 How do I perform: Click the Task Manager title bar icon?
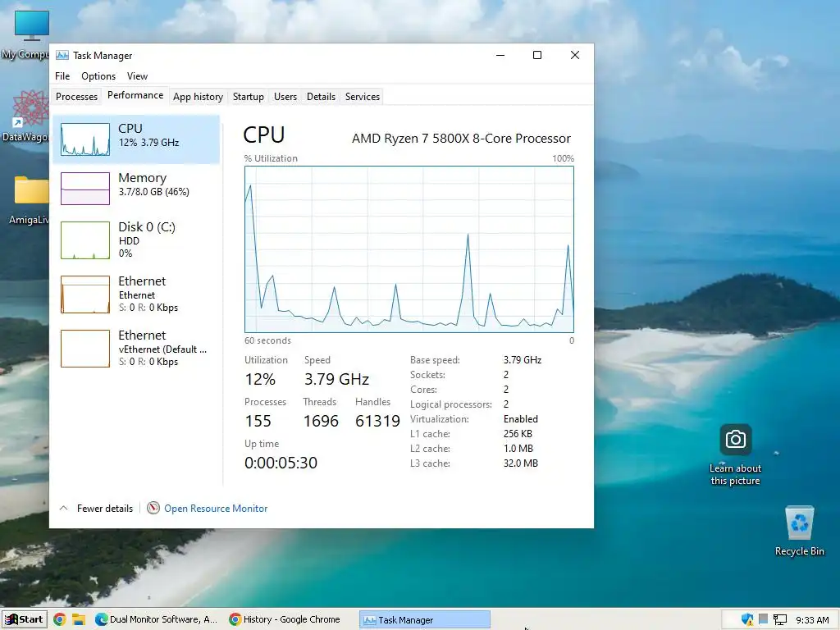[x=62, y=55]
